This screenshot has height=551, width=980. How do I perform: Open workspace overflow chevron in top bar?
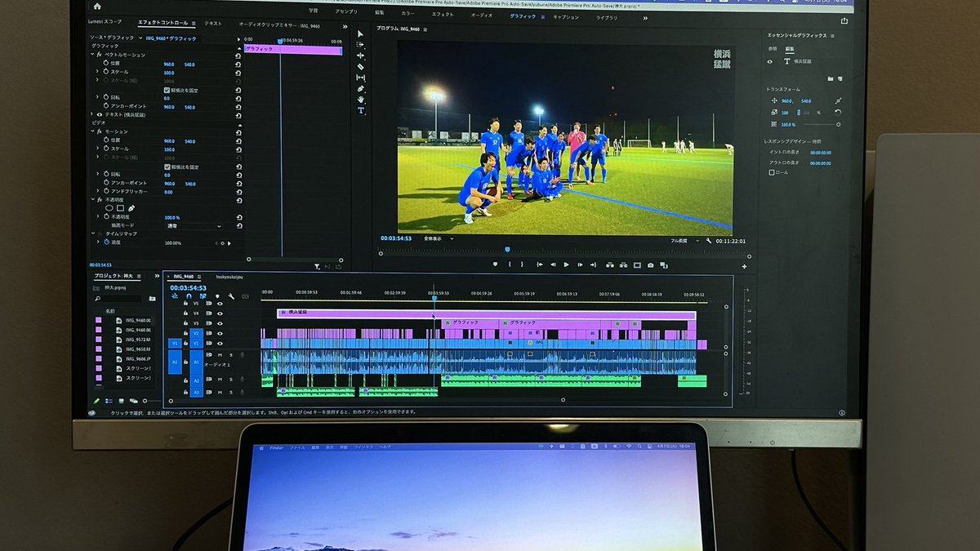[645, 17]
